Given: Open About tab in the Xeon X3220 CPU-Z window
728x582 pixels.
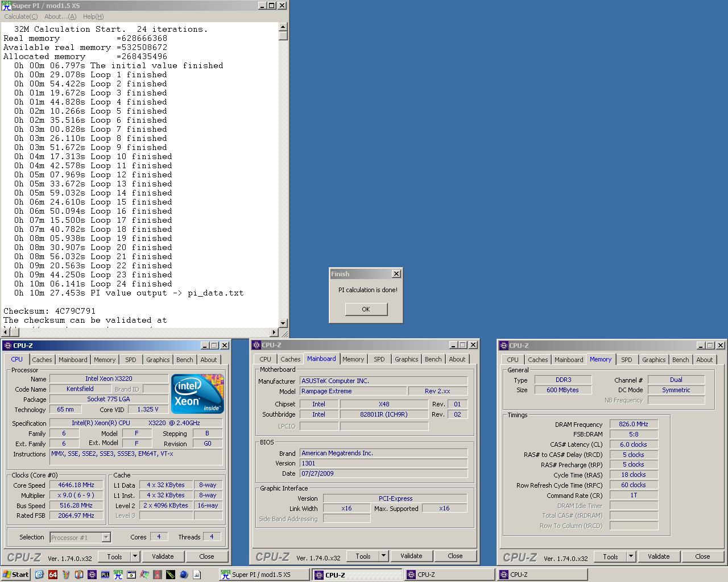Looking at the screenshot, I should click(209, 360).
